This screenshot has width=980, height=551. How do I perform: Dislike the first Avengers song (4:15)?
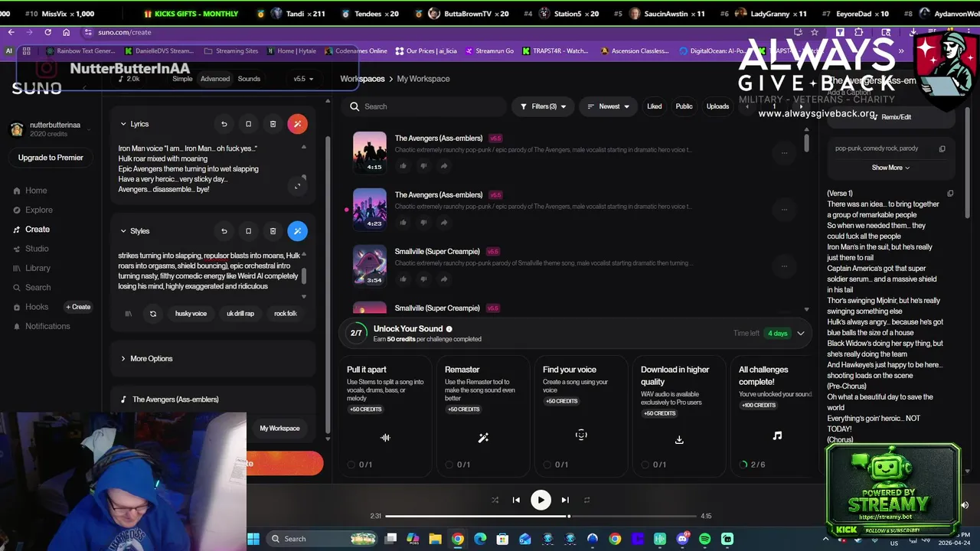tap(423, 166)
